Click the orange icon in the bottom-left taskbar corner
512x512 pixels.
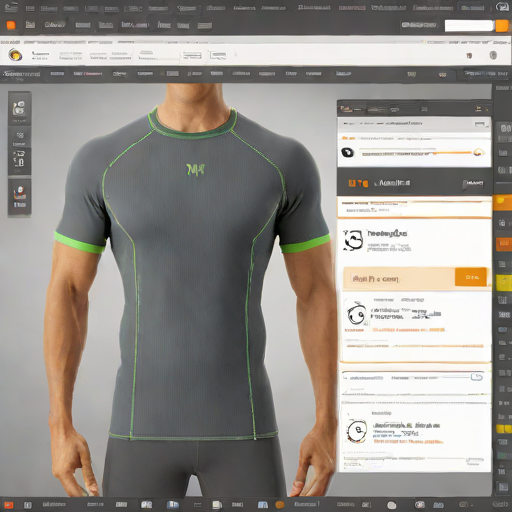9,505
